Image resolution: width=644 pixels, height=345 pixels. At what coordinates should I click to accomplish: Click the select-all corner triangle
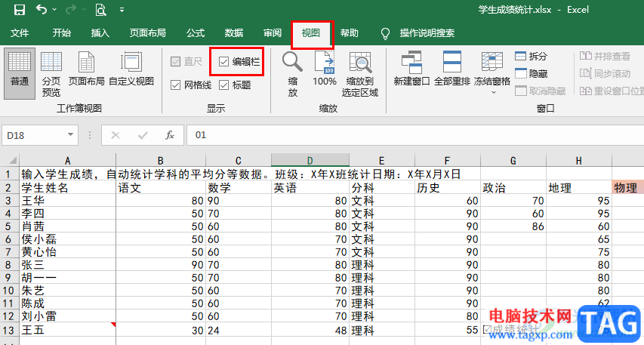(10, 160)
